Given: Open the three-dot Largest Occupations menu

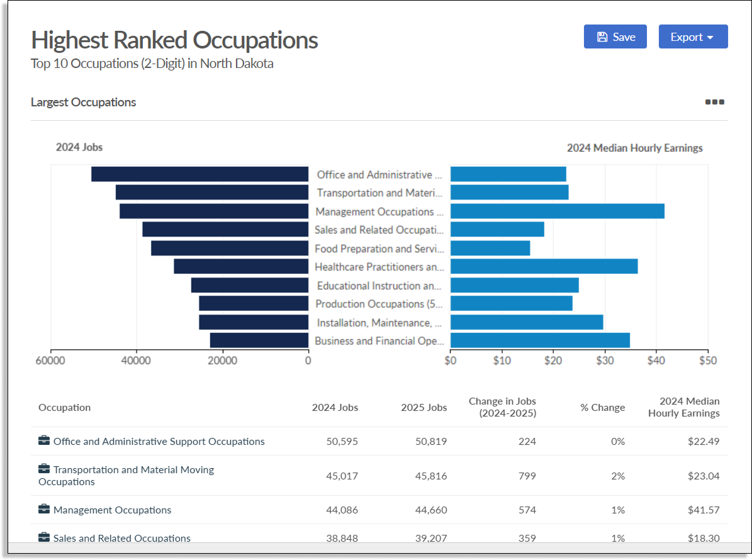Looking at the screenshot, I should coord(714,102).
